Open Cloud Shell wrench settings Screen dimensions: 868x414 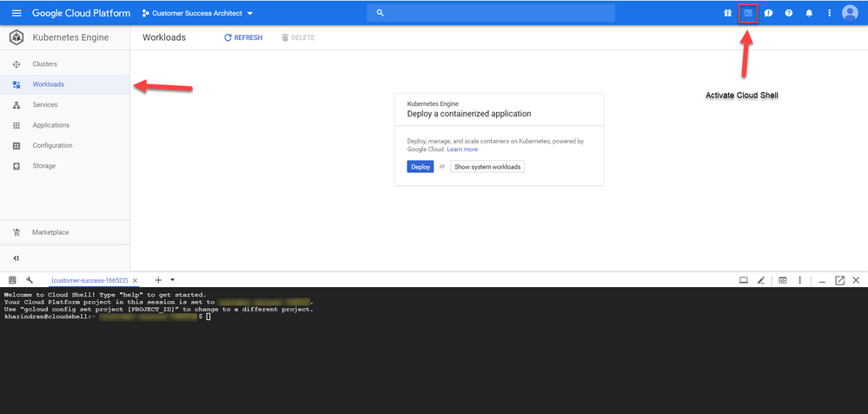[x=30, y=280]
